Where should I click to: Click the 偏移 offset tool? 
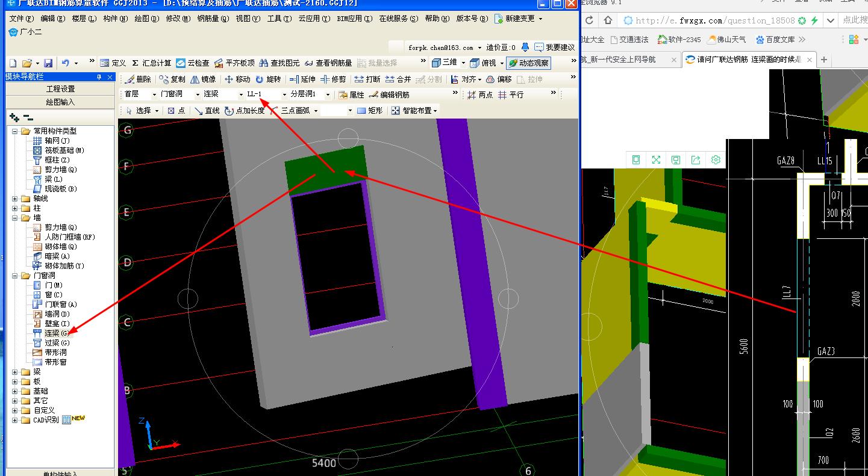pos(499,79)
